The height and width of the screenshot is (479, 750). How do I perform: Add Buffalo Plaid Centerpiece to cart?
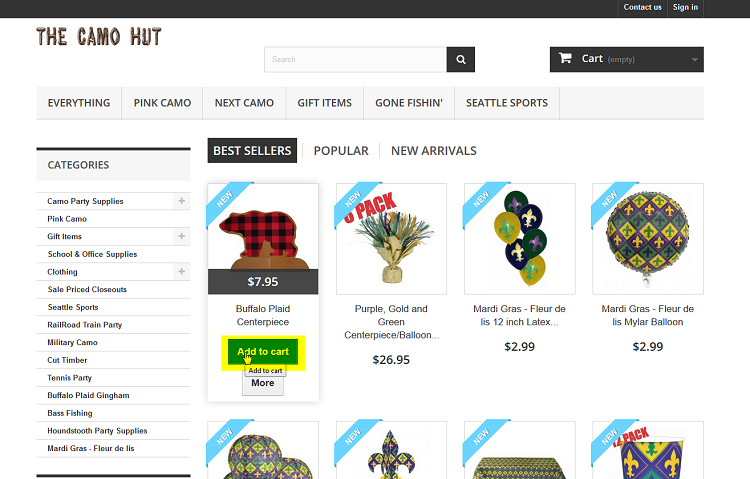point(263,352)
